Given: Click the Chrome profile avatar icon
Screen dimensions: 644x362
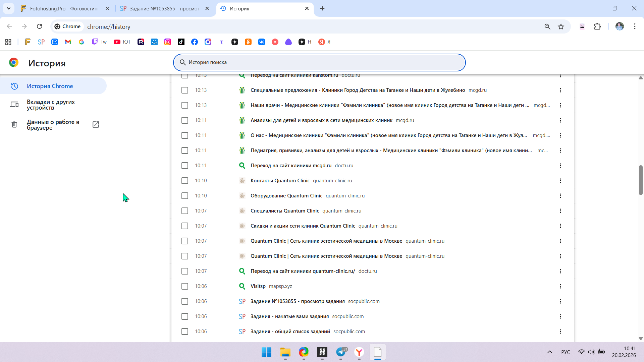Looking at the screenshot, I should (x=619, y=26).
